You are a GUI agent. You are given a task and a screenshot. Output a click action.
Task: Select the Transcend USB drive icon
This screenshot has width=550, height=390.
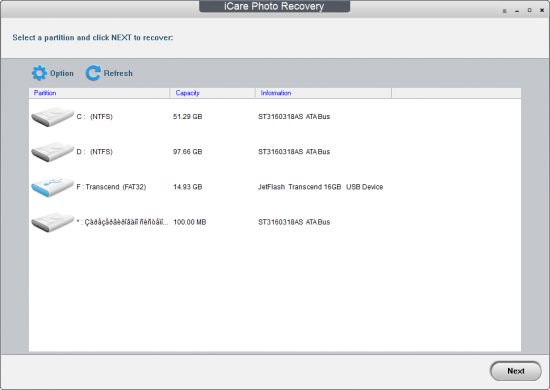click(x=53, y=187)
